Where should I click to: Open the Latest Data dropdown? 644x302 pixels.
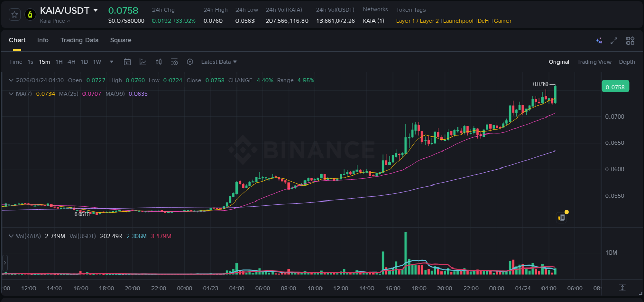coord(219,62)
